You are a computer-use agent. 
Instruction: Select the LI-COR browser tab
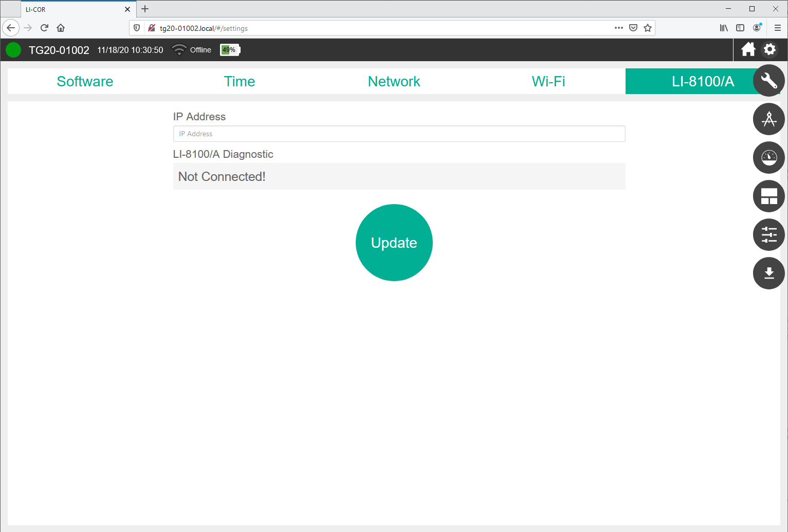tap(79, 9)
